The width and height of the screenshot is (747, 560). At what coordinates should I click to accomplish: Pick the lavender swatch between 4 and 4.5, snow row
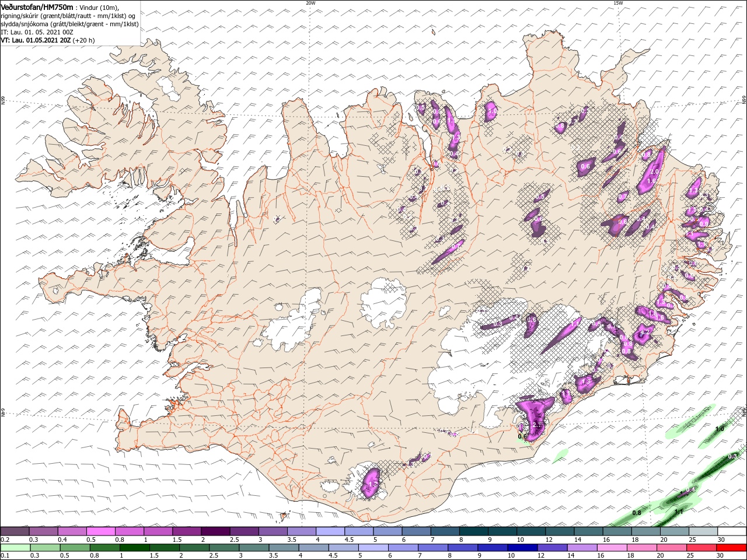click(330, 532)
